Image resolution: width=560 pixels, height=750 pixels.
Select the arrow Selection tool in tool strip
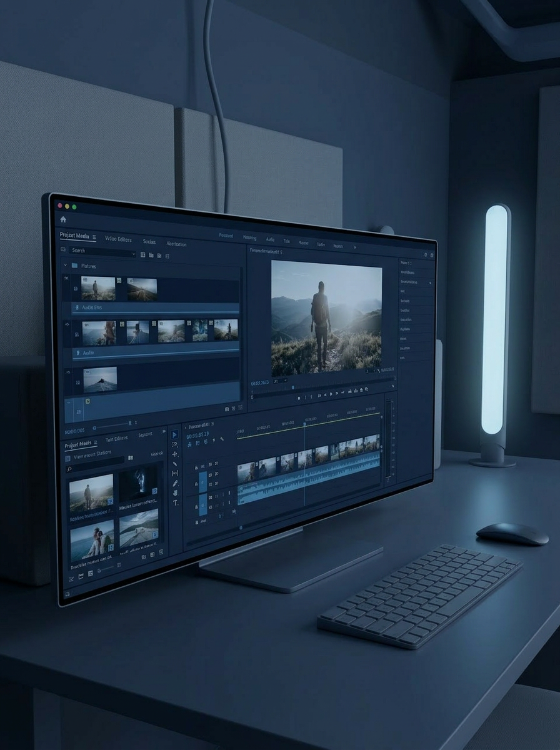coord(174,435)
